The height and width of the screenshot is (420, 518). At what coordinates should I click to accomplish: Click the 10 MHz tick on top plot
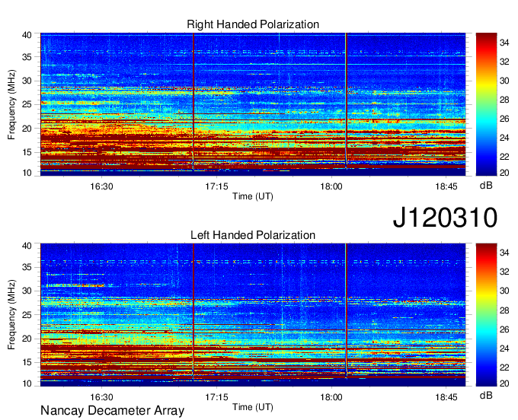[27, 173]
